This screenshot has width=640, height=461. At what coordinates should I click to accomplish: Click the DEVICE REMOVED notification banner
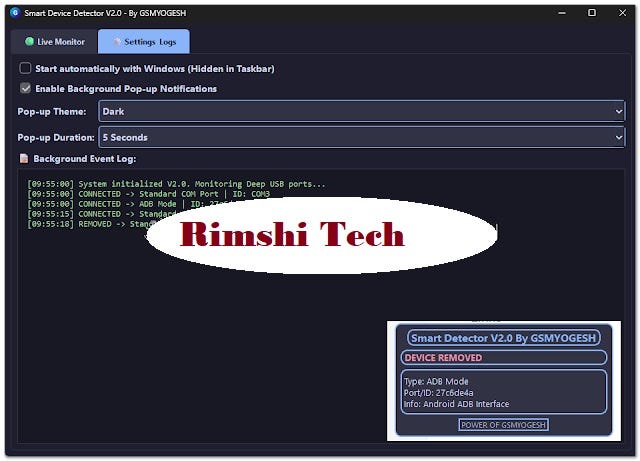pos(503,358)
